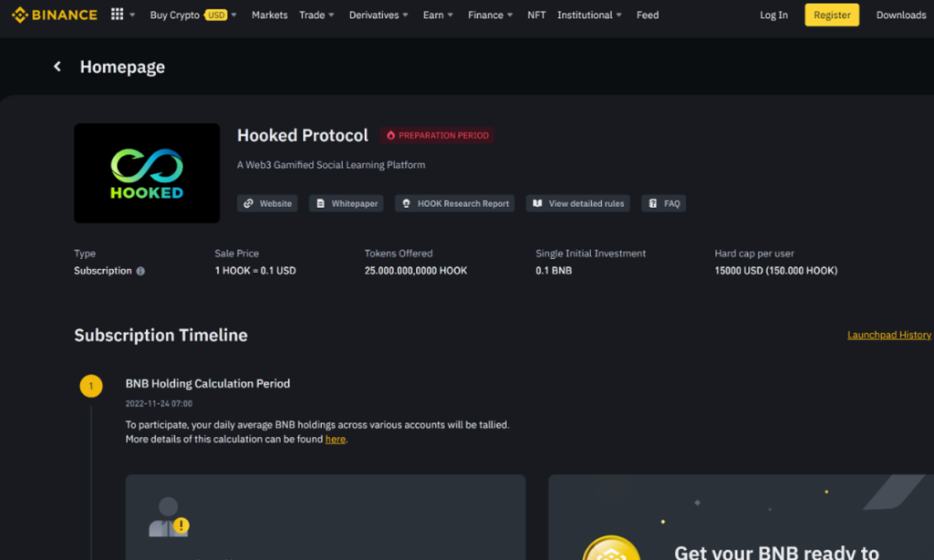Open the 'here' calculation details link
934x560 pixels.
(336, 439)
